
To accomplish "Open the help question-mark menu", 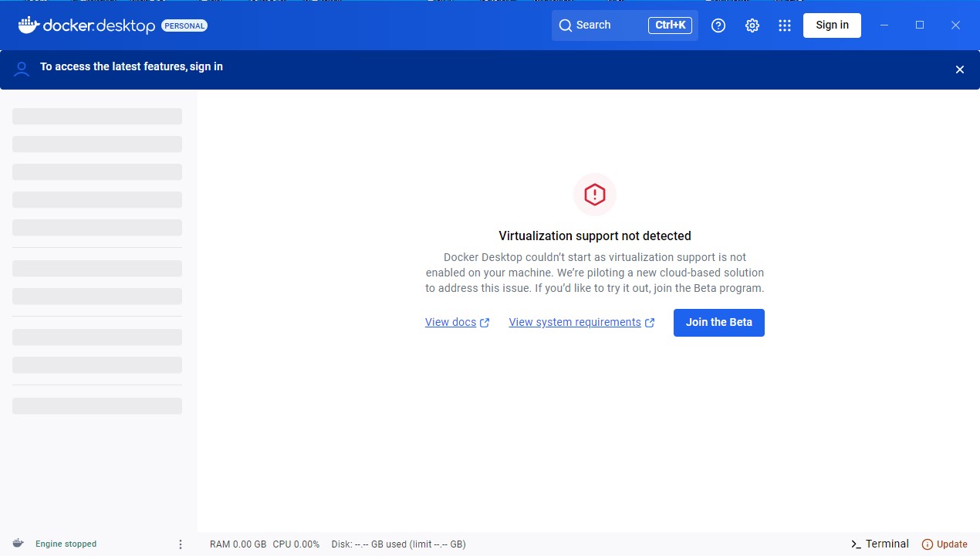I will point(718,25).
